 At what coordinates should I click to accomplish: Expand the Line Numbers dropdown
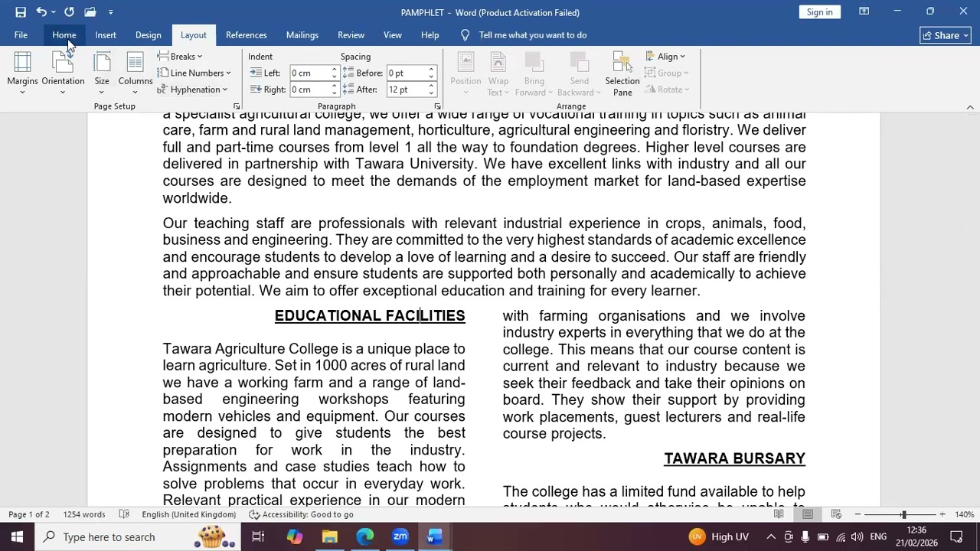[x=194, y=73]
